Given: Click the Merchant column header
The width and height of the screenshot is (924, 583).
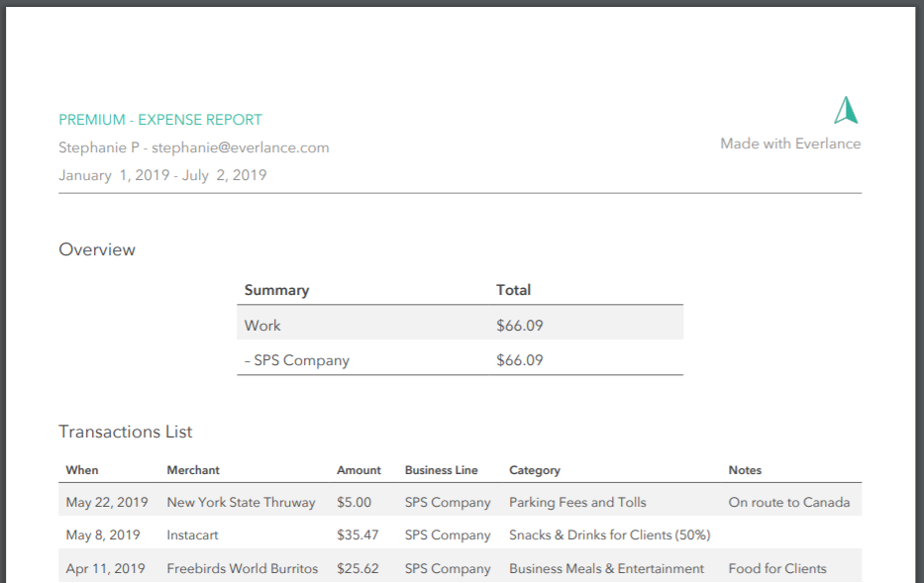Looking at the screenshot, I should tap(193, 470).
